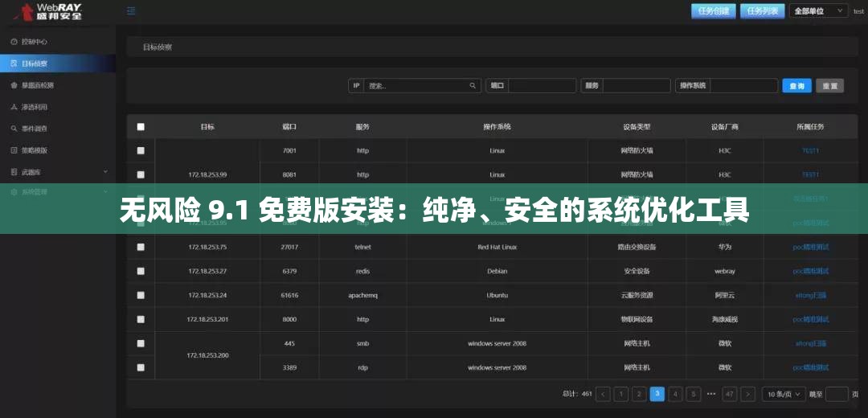Click the 阿里云 vendor cell
Image resolution: width=868 pixels, height=418 pixels.
click(x=725, y=295)
